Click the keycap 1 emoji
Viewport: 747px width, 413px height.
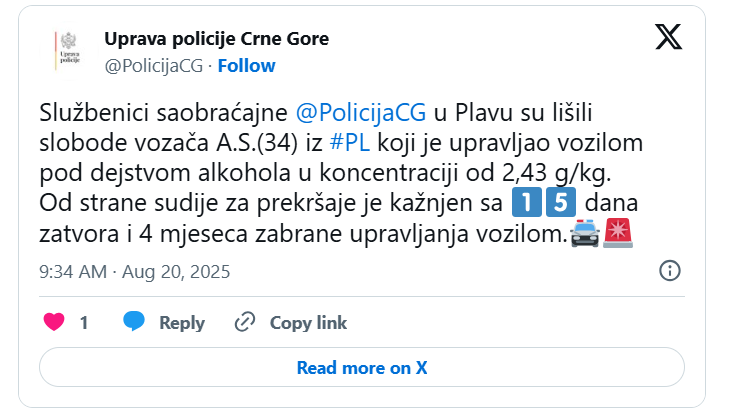coord(524,203)
